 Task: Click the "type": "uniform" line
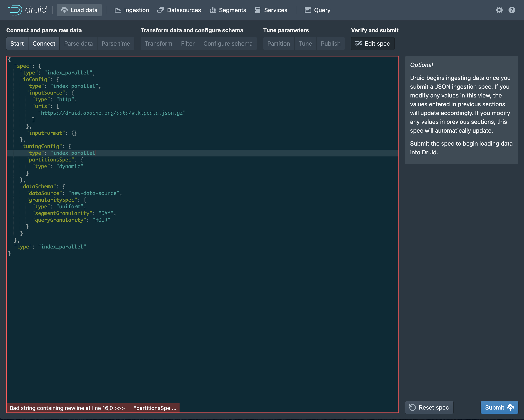coord(59,206)
